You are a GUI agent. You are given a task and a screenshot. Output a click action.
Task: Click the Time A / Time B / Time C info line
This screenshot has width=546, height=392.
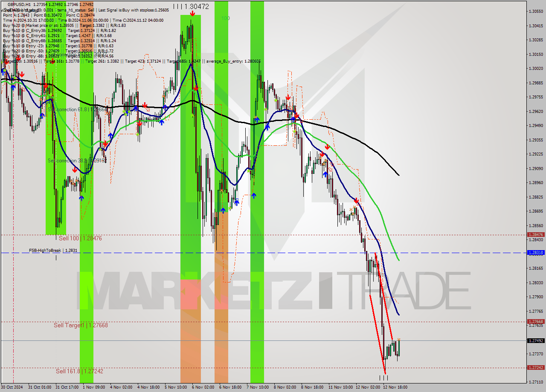83,20
